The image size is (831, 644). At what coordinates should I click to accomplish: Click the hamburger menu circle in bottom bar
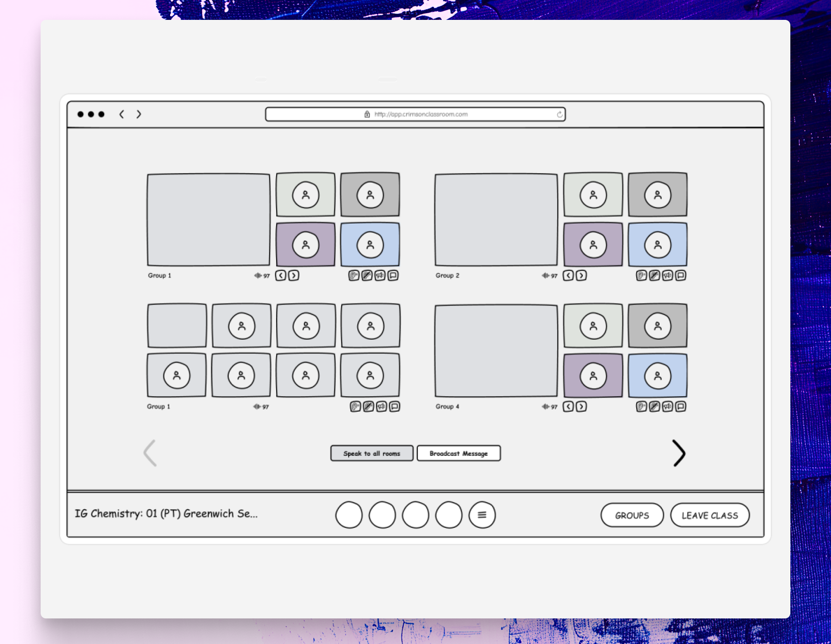(x=482, y=515)
